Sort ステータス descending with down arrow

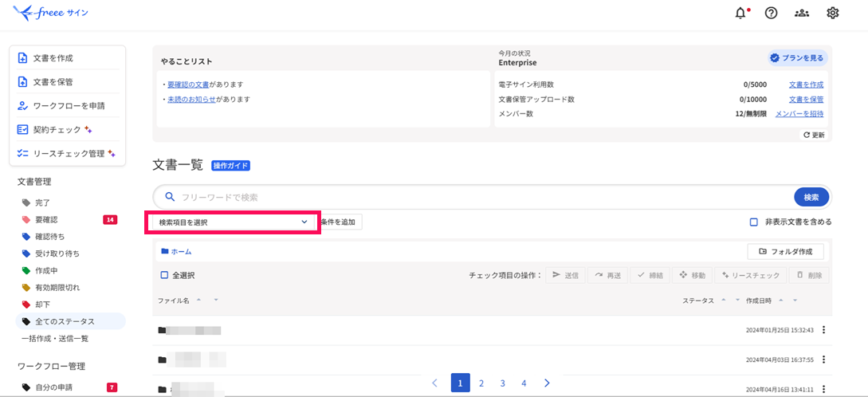[x=737, y=300]
